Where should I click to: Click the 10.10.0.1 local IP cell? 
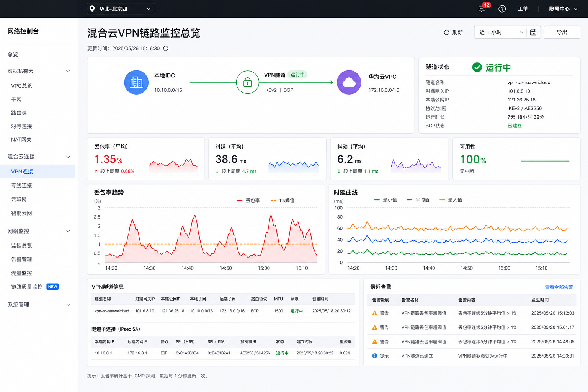[103, 353]
